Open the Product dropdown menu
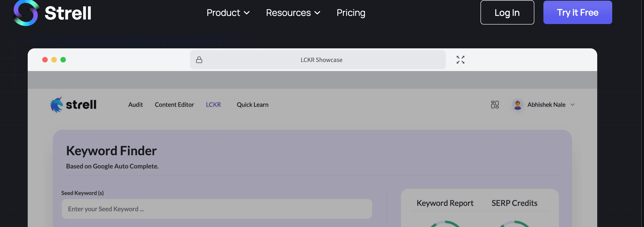The width and height of the screenshot is (644, 227). click(x=228, y=13)
